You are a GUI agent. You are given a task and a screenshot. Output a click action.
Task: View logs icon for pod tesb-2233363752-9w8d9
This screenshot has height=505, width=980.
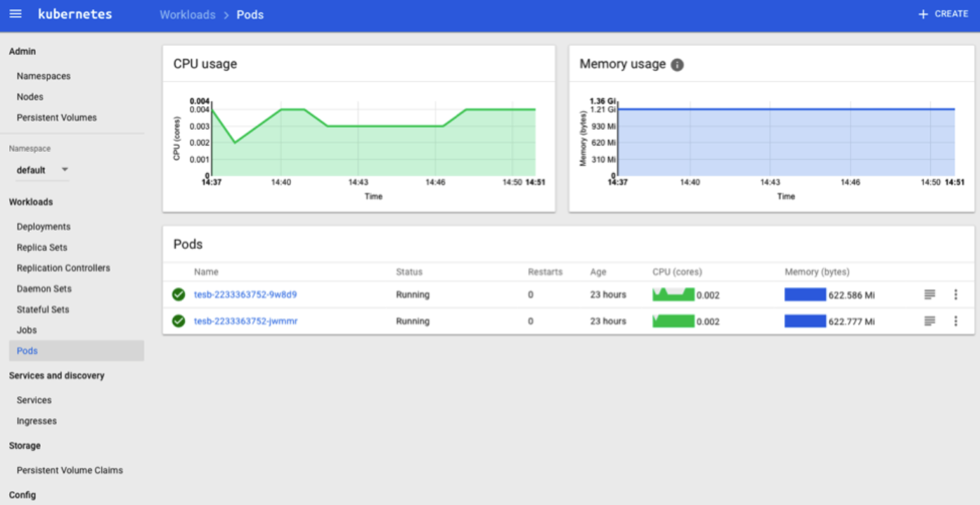929,295
